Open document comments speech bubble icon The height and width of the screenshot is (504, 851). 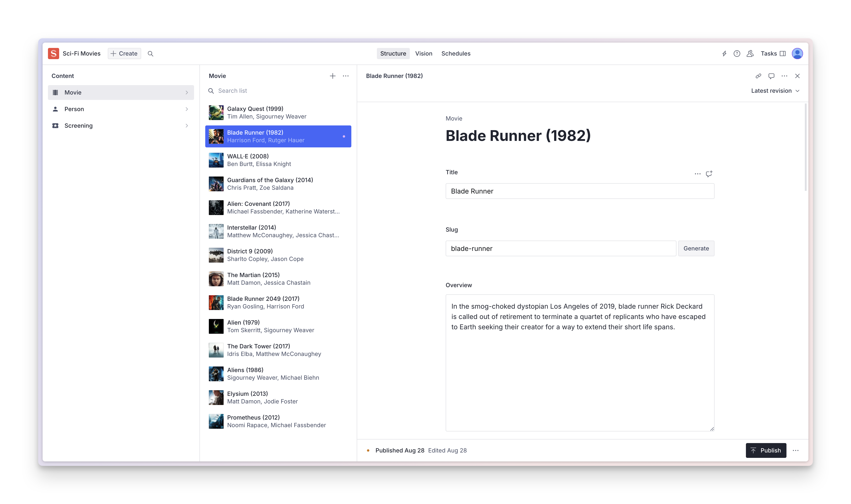(771, 76)
